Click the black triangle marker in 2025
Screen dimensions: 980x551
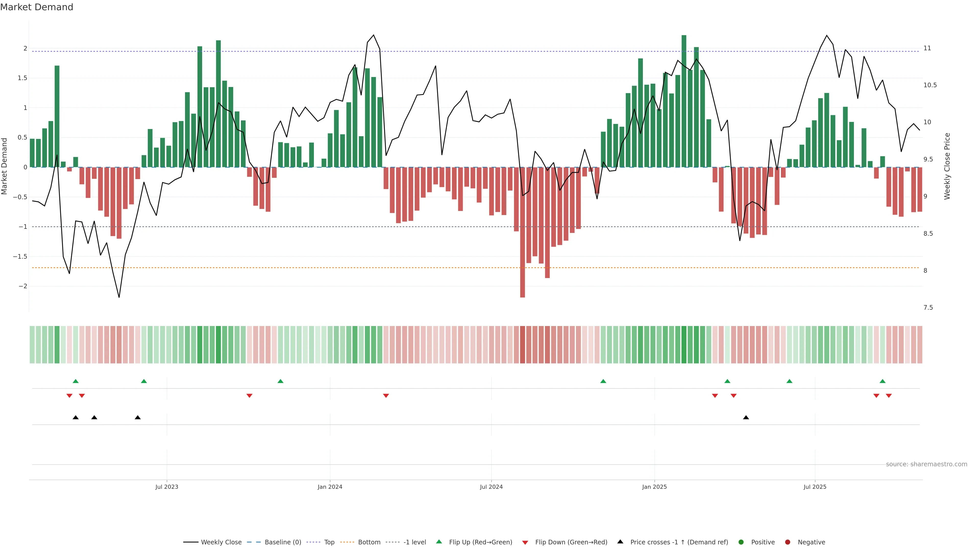point(746,418)
